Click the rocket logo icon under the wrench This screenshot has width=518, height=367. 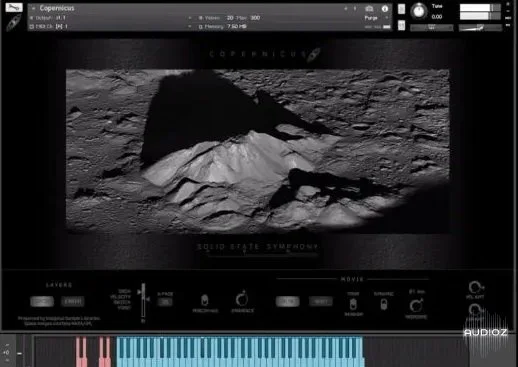pos(14,23)
